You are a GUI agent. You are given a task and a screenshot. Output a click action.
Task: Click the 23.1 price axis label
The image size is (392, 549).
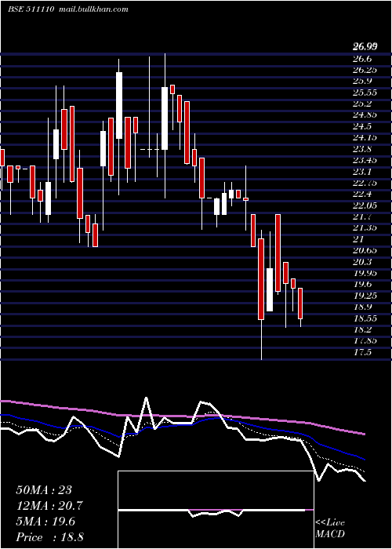[x=362, y=172]
